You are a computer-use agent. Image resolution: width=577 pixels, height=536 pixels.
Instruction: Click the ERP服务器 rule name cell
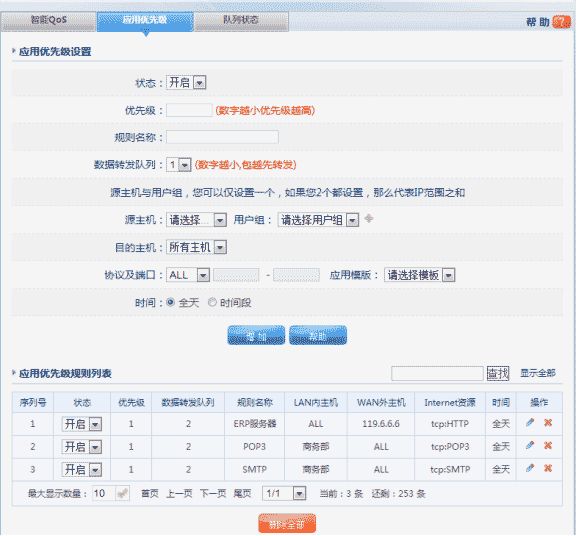(x=255, y=424)
